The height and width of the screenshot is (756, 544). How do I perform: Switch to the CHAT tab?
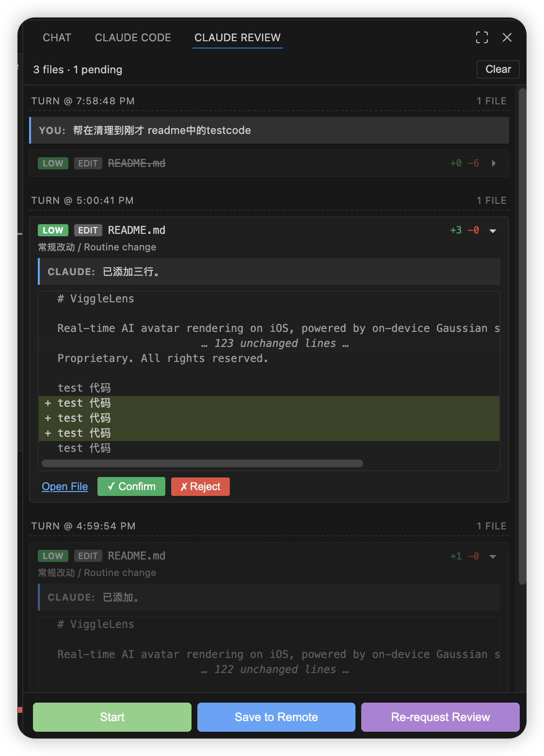[57, 38]
